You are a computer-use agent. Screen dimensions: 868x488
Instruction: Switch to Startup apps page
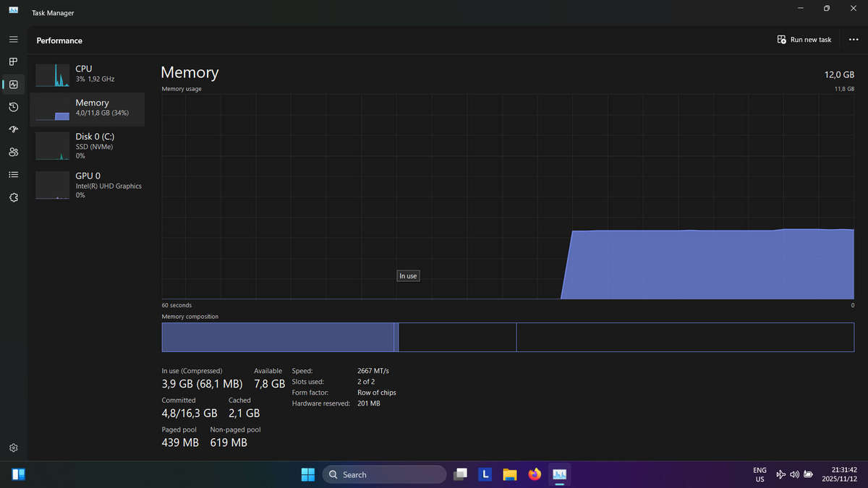pyautogui.click(x=13, y=129)
